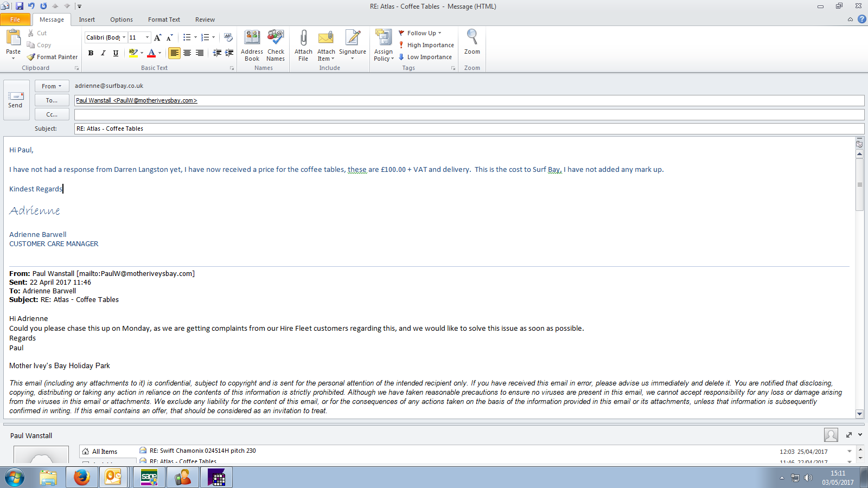This screenshot has width=868, height=488.
Task: Click the Zoom magnifier icon
Action: [x=472, y=37]
